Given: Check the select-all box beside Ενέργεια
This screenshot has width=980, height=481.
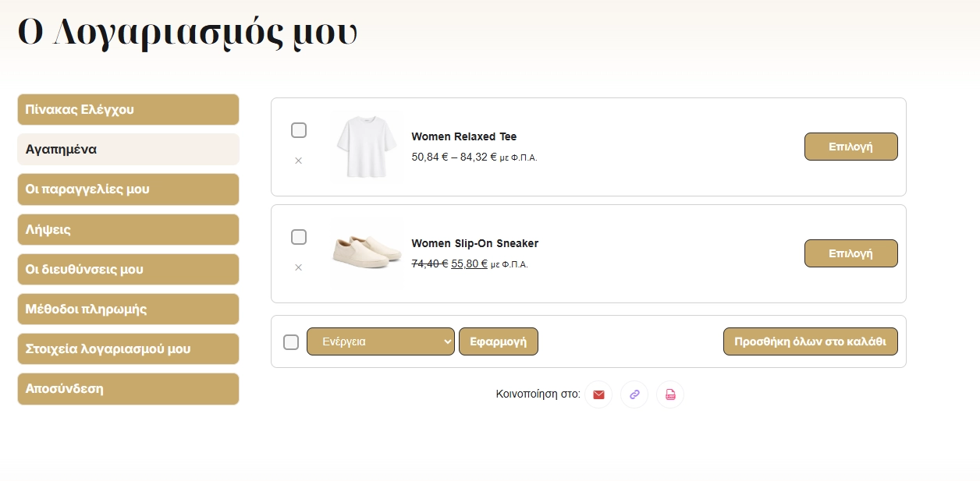Looking at the screenshot, I should pos(291,342).
